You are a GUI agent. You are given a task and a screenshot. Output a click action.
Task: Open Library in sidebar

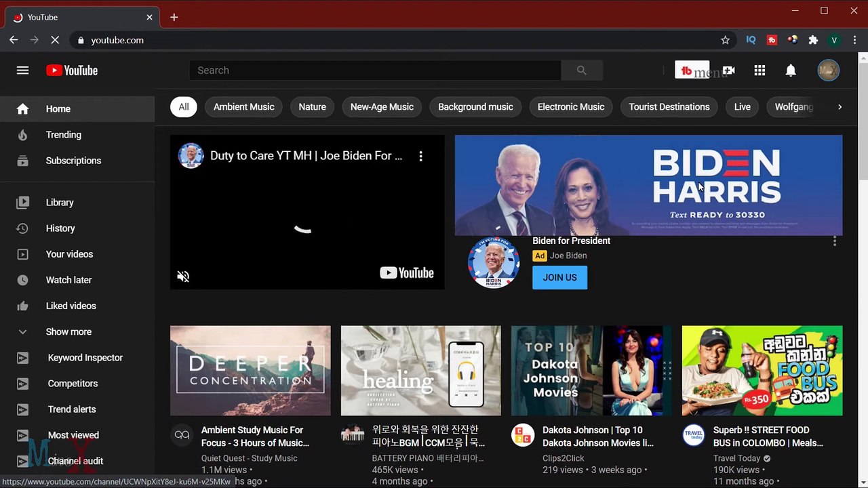pyautogui.click(x=77, y=203)
